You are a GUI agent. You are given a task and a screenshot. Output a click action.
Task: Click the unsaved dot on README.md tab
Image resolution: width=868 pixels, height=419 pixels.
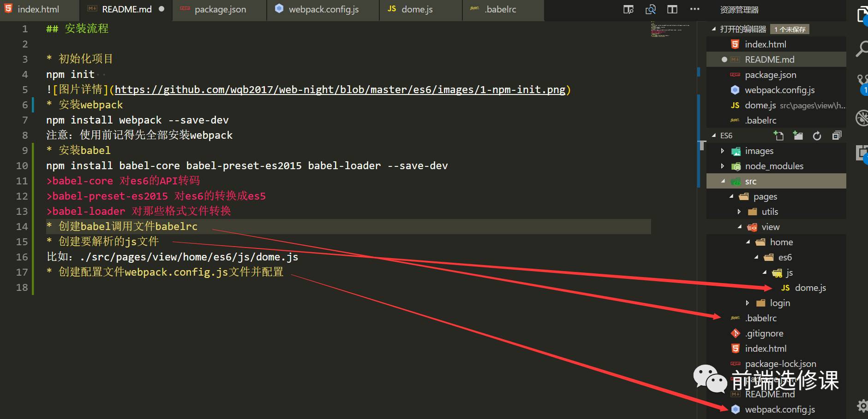coord(162,9)
